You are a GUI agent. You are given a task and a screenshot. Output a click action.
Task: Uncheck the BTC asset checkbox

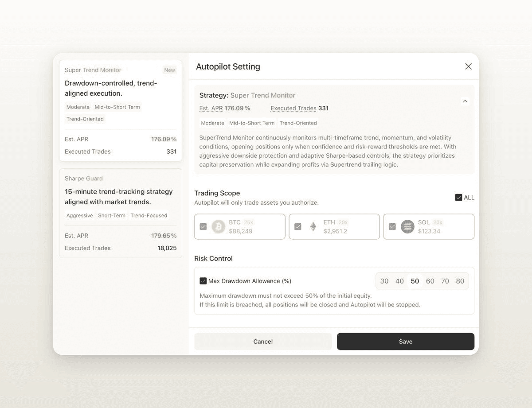pos(203,227)
